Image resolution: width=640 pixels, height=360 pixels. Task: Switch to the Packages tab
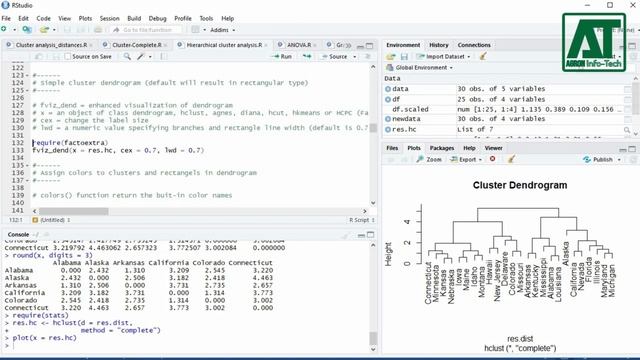point(442,148)
